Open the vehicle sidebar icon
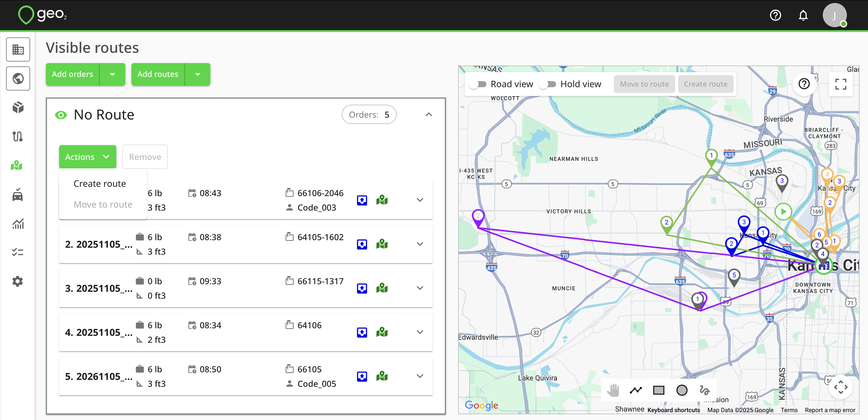The height and width of the screenshot is (420, 868). coord(18,195)
